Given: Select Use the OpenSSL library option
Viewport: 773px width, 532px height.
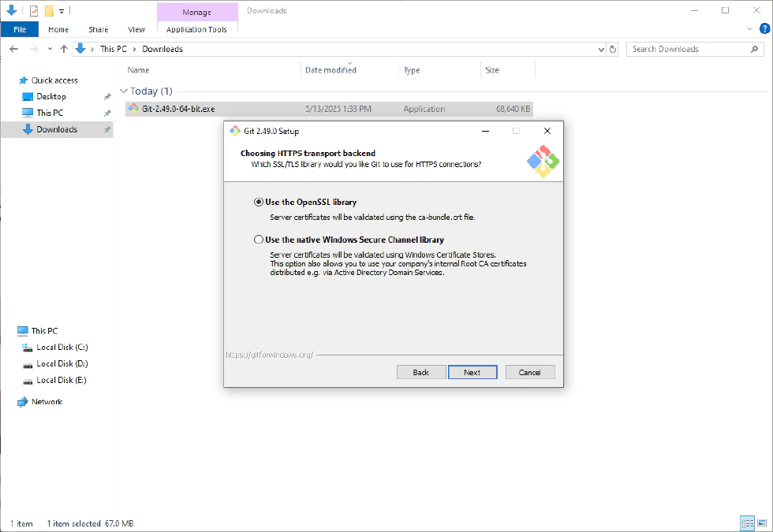Looking at the screenshot, I should point(259,202).
